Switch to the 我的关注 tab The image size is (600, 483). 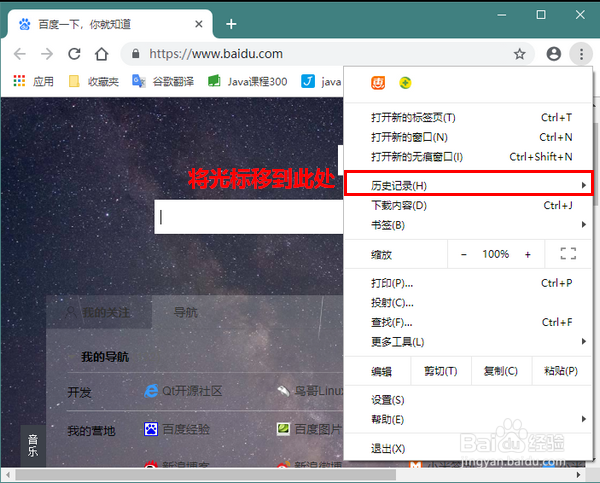(99, 312)
